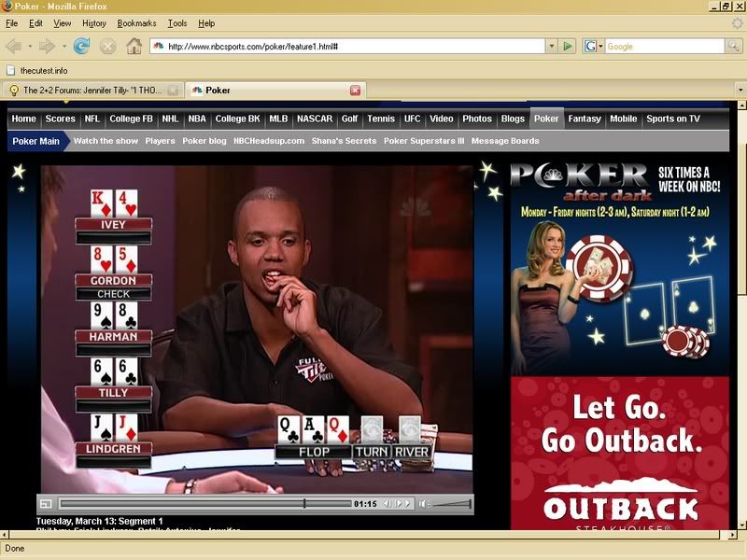
Task: Click the green Go arrow beside address bar
Action: click(568, 46)
